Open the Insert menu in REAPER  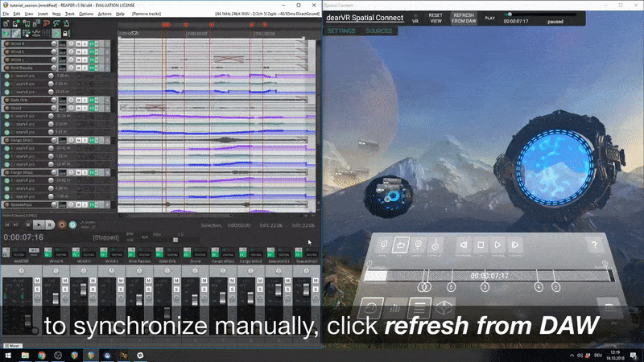(43, 14)
